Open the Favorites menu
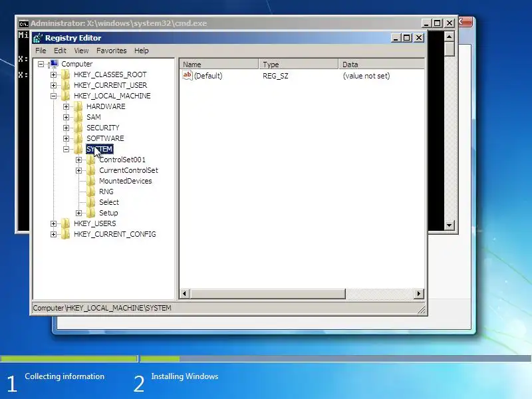Image resolution: width=532 pixels, height=399 pixels. (111, 51)
